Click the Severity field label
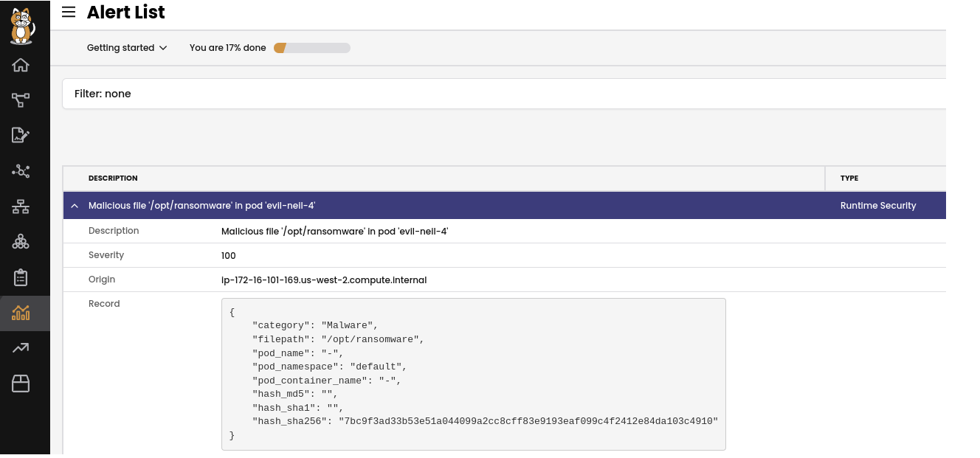The height and width of the screenshot is (458, 980). pyautogui.click(x=106, y=255)
